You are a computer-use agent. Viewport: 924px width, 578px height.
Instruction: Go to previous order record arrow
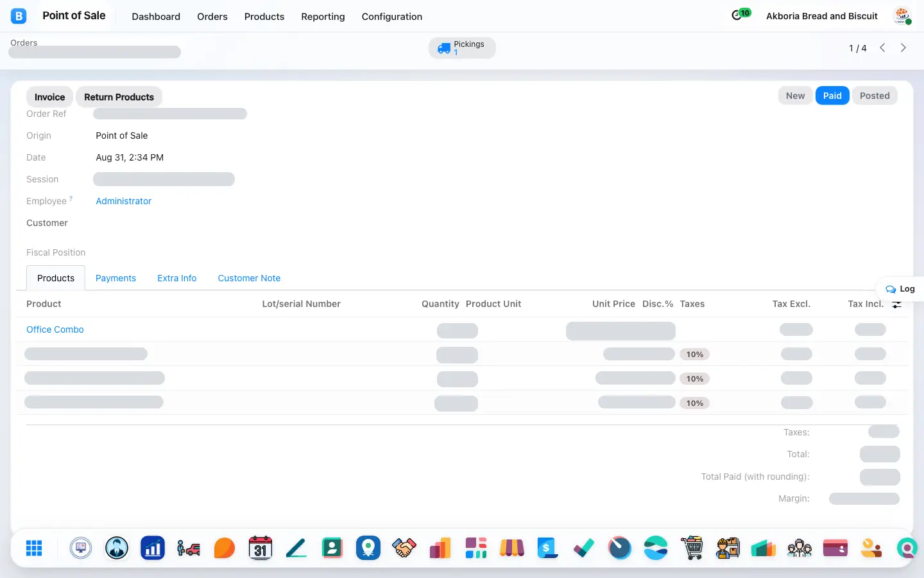point(883,48)
